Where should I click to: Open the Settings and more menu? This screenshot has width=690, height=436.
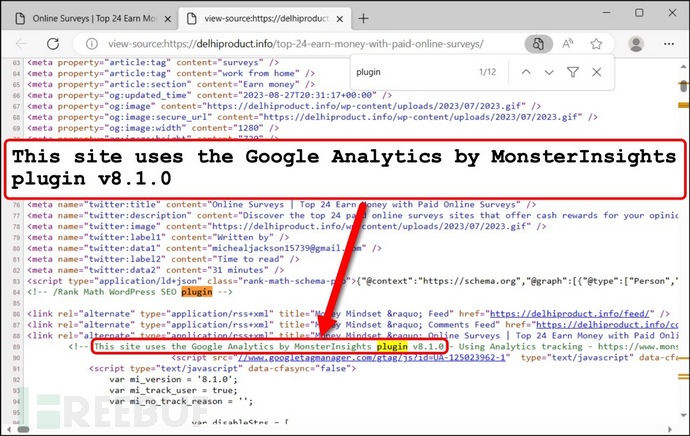(x=669, y=44)
